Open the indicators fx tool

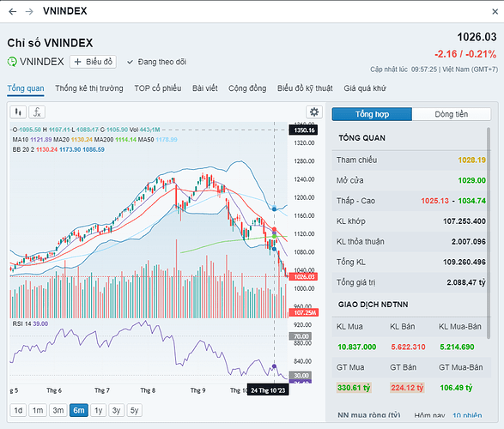pos(37,112)
